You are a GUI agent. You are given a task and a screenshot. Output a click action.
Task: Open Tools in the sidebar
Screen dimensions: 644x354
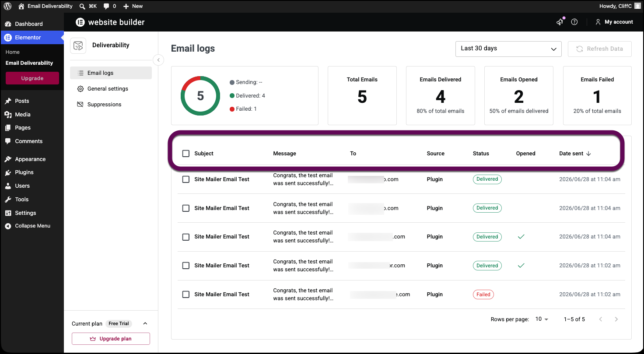(32, 200)
